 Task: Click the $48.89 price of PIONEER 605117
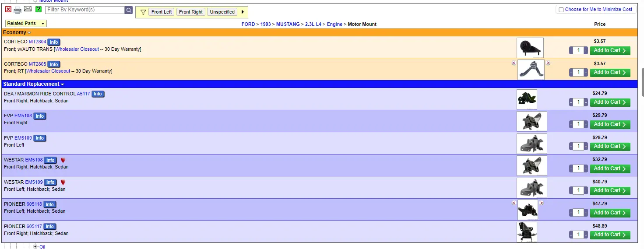click(x=600, y=226)
